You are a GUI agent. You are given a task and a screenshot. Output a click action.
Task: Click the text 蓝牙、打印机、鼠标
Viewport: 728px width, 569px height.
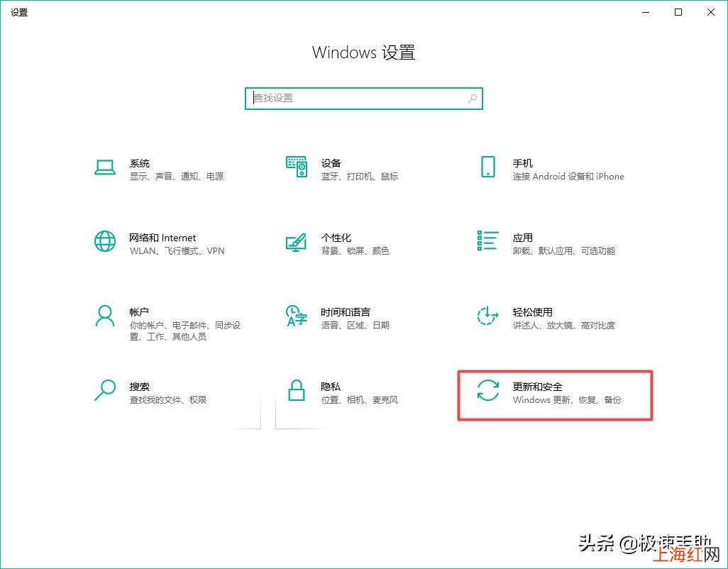point(360,177)
